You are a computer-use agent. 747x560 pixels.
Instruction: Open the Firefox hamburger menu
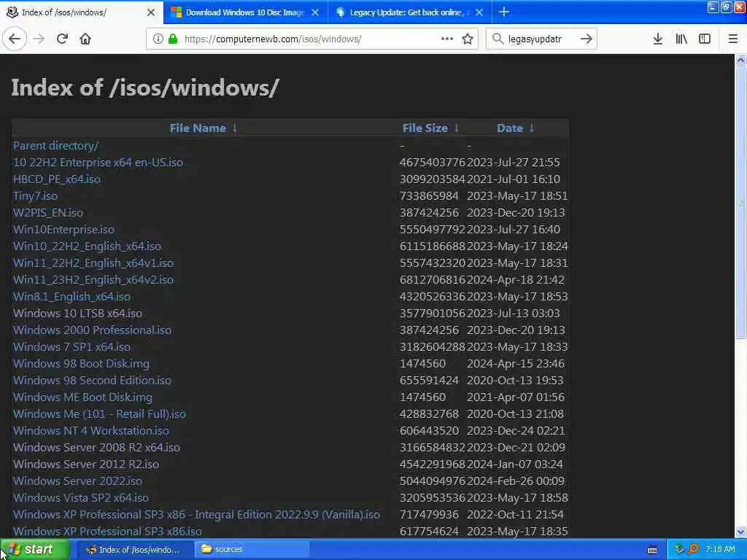[x=733, y=39]
